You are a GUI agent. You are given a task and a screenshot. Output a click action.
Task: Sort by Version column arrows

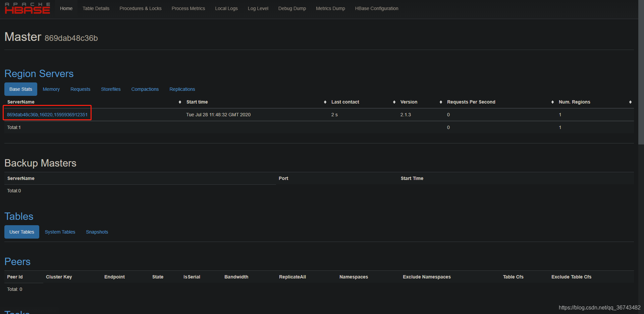pos(441,102)
